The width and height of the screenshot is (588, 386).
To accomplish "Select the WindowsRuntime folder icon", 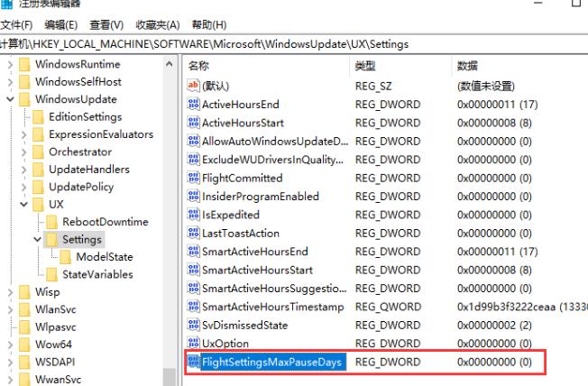I will point(24,65).
